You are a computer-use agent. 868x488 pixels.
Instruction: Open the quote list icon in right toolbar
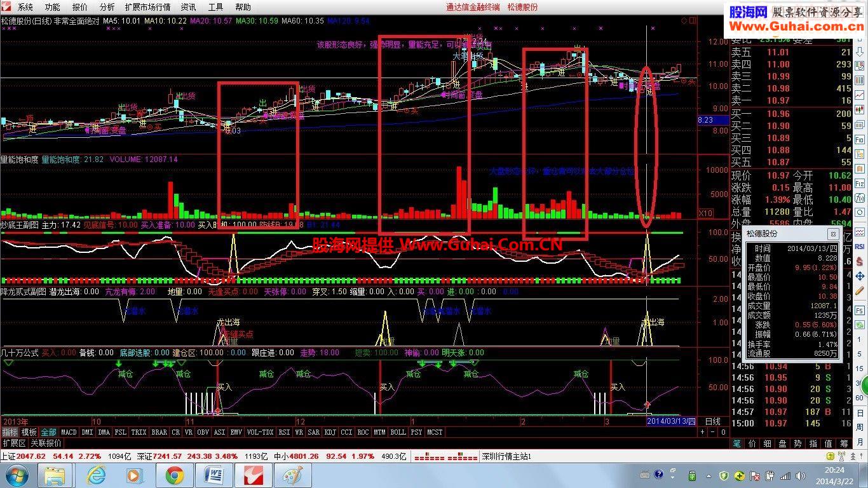click(858, 65)
